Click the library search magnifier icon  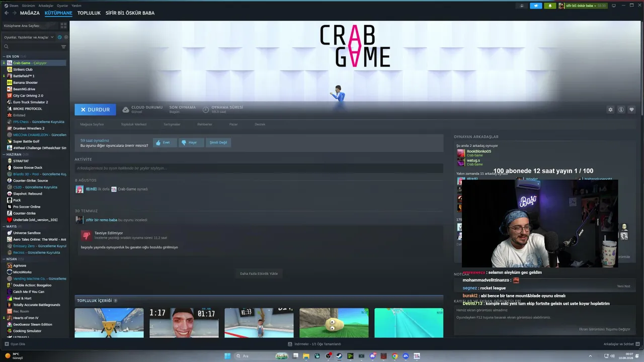click(x=6, y=47)
